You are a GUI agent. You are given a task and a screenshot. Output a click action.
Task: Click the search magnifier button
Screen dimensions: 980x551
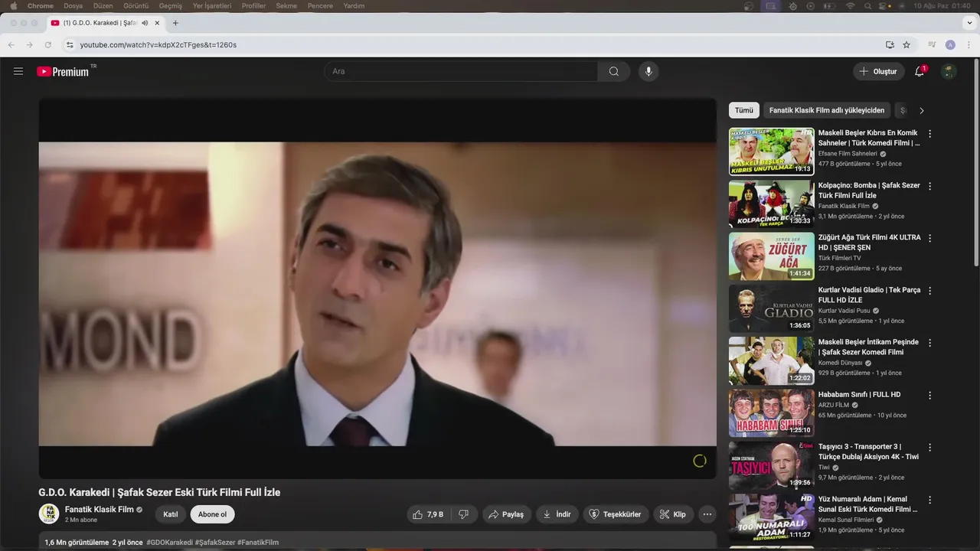[x=614, y=71]
